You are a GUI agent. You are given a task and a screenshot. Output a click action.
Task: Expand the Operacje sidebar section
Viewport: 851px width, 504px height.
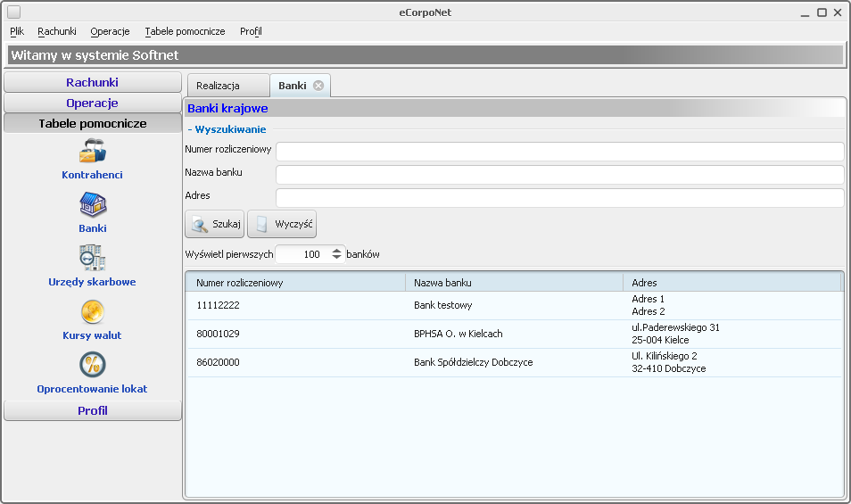(x=92, y=103)
